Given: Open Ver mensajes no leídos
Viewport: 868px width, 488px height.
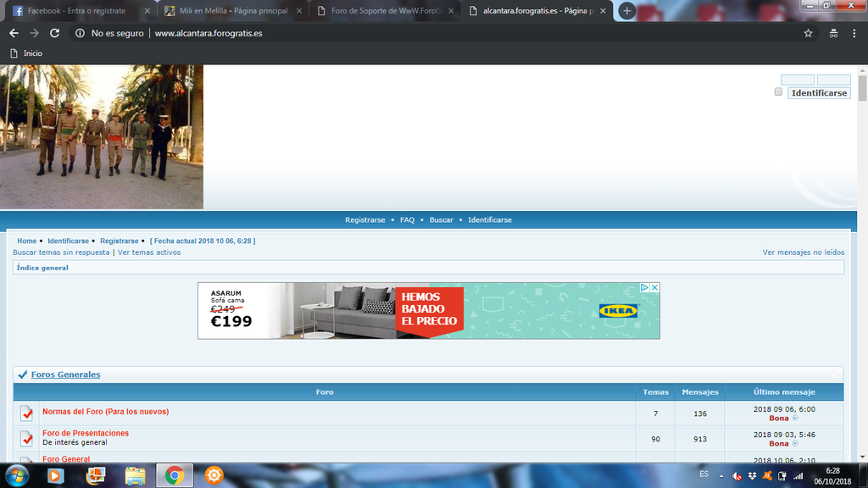Looking at the screenshot, I should pyautogui.click(x=804, y=252).
